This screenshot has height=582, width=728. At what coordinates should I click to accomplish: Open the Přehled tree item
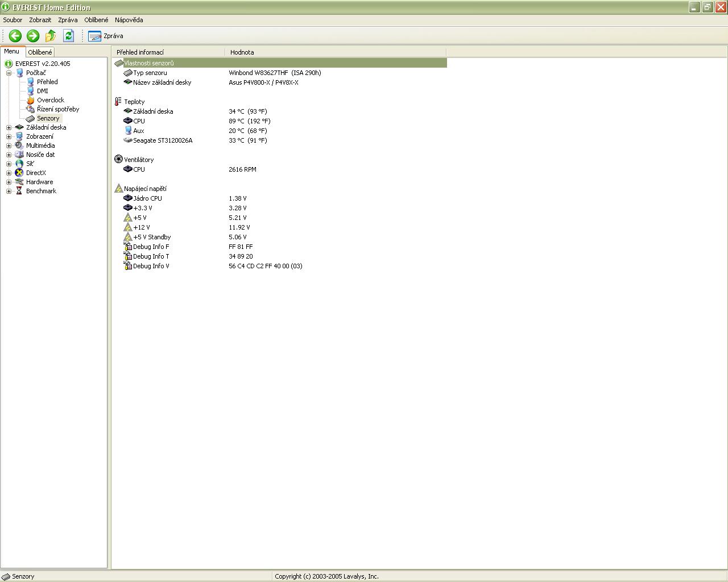[47, 82]
